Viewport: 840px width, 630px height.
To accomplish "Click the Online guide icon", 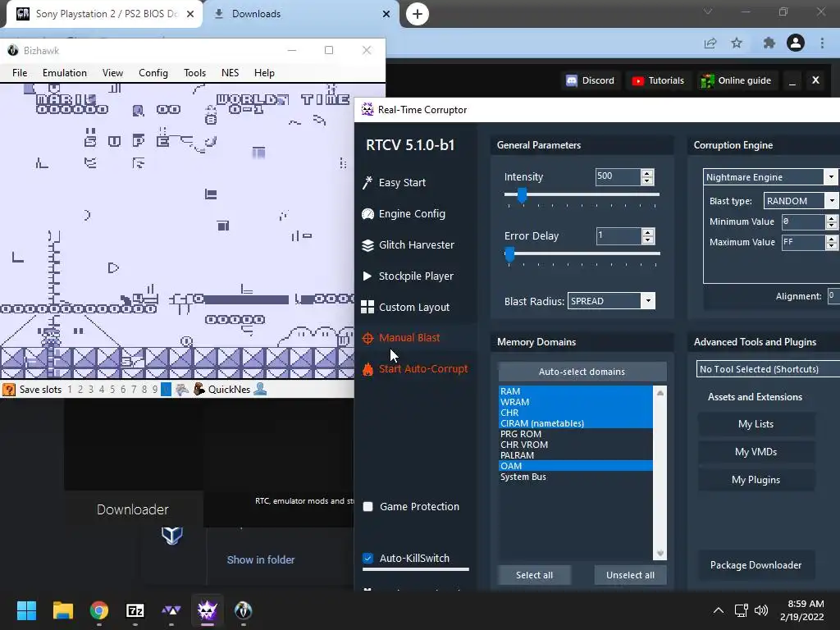I will [x=707, y=81].
